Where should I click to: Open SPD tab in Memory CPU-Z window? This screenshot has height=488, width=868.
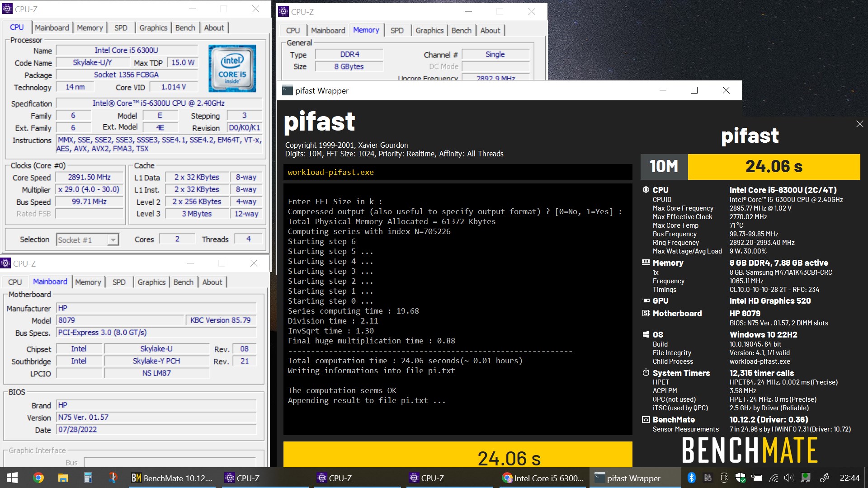[x=397, y=30]
